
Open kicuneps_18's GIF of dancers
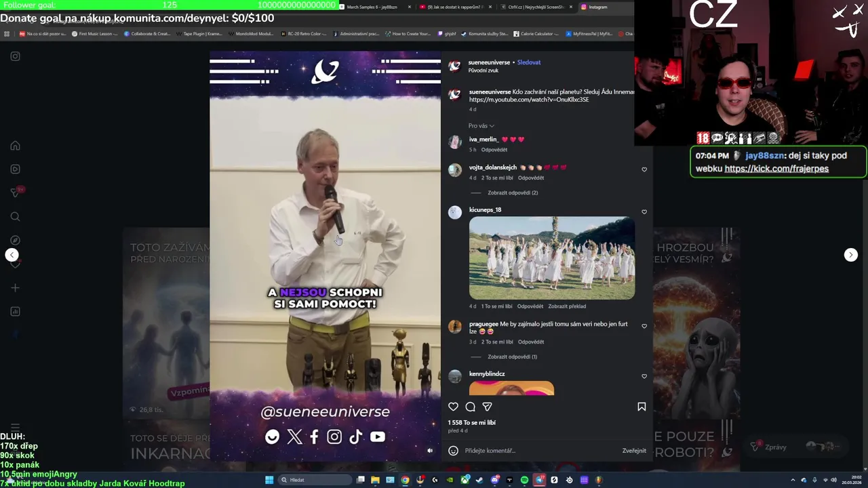coord(552,258)
